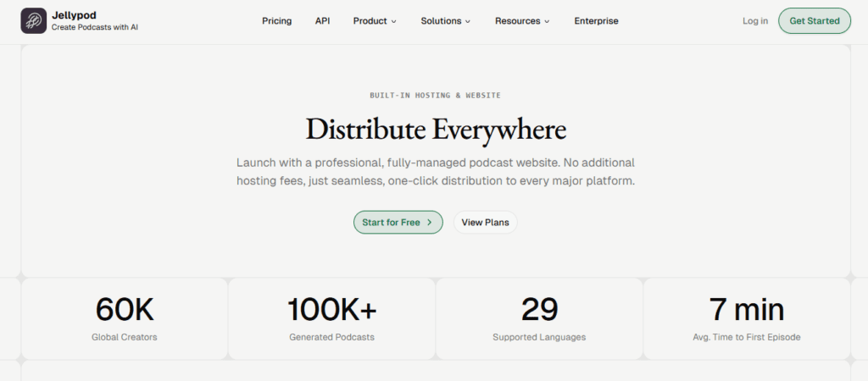Click the Jellypod logo icon
The width and height of the screenshot is (868, 381).
pyautogui.click(x=34, y=21)
